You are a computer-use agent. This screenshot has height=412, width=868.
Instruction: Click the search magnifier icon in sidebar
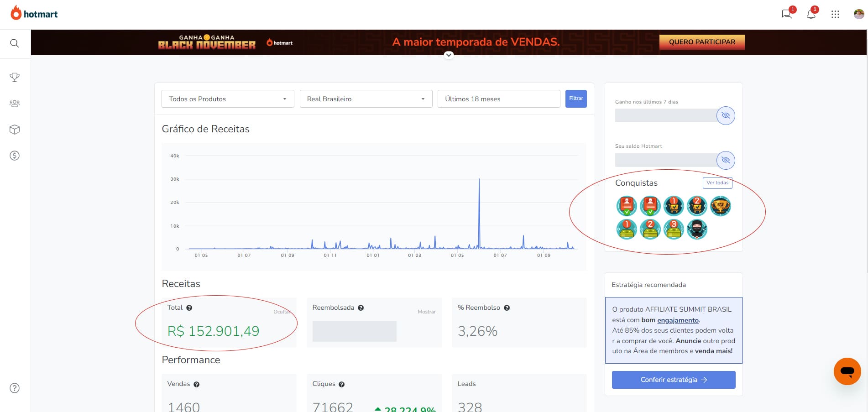coord(15,43)
